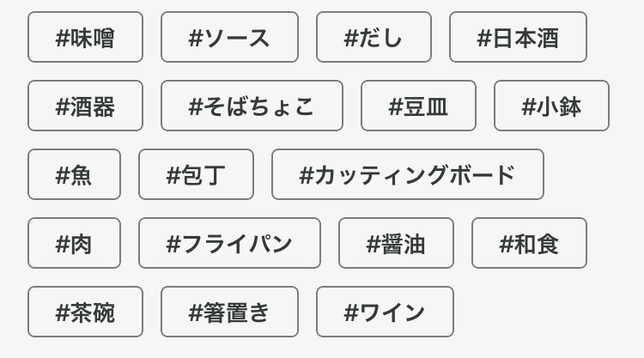Click the #味噌 hashtag button
This screenshot has height=358, width=644.
tap(85, 38)
